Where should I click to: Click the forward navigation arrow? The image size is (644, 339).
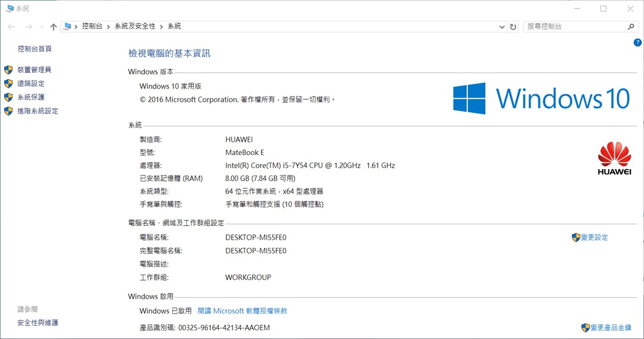[x=28, y=27]
